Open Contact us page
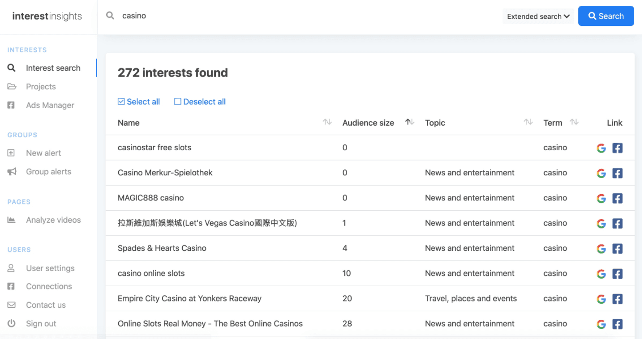Viewport: 644px width, 339px height. click(x=46, y=305)
